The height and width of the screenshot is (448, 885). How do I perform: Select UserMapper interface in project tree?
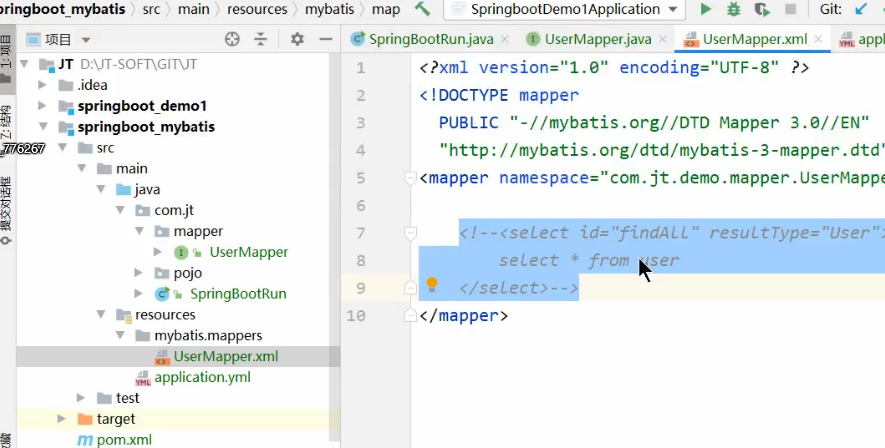(x=249, y=252)
